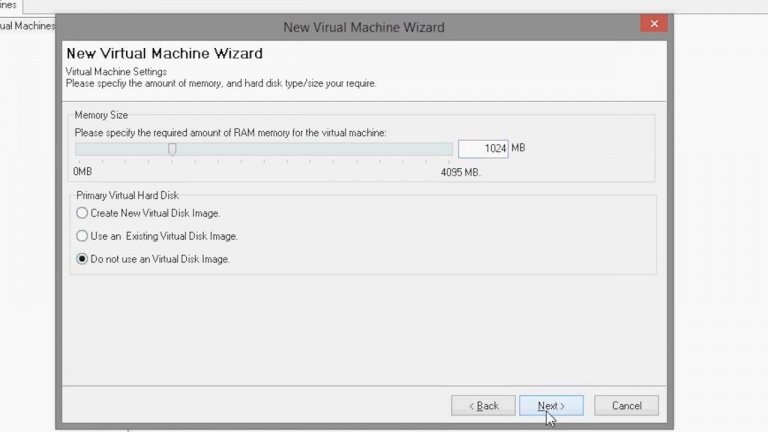
Task: Click the RAM memory instruction text
Action: pyautogui.click(x=230, y=133)
